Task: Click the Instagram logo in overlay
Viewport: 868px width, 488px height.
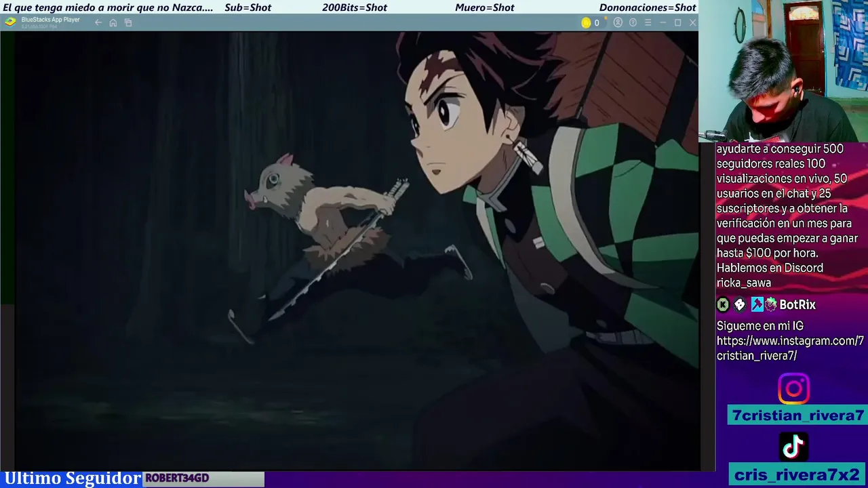Action: [x=793, y=389]
